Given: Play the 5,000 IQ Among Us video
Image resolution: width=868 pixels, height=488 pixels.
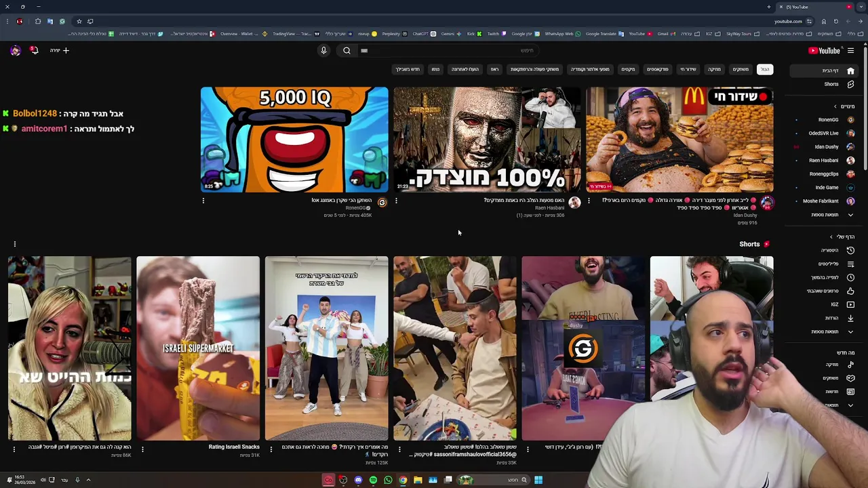Looking at the screenshot, I should coord(294,140).
